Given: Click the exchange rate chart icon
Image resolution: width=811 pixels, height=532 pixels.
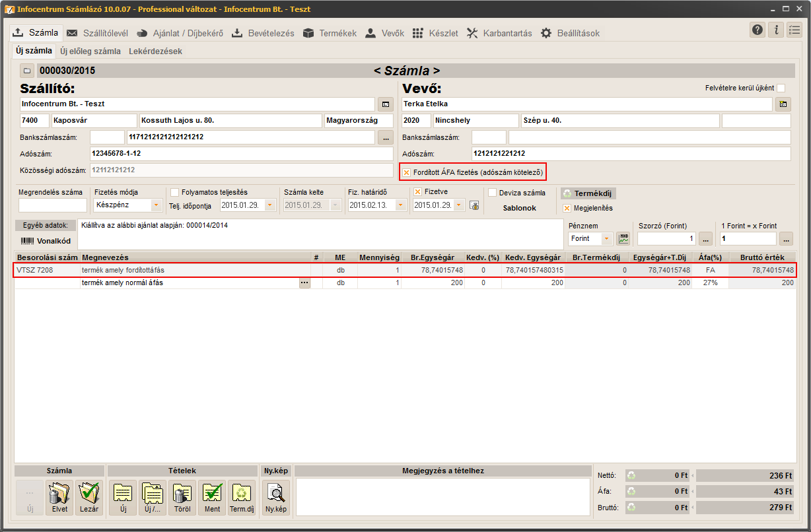Looking at the screenshot, I should (x=623, y=239).
